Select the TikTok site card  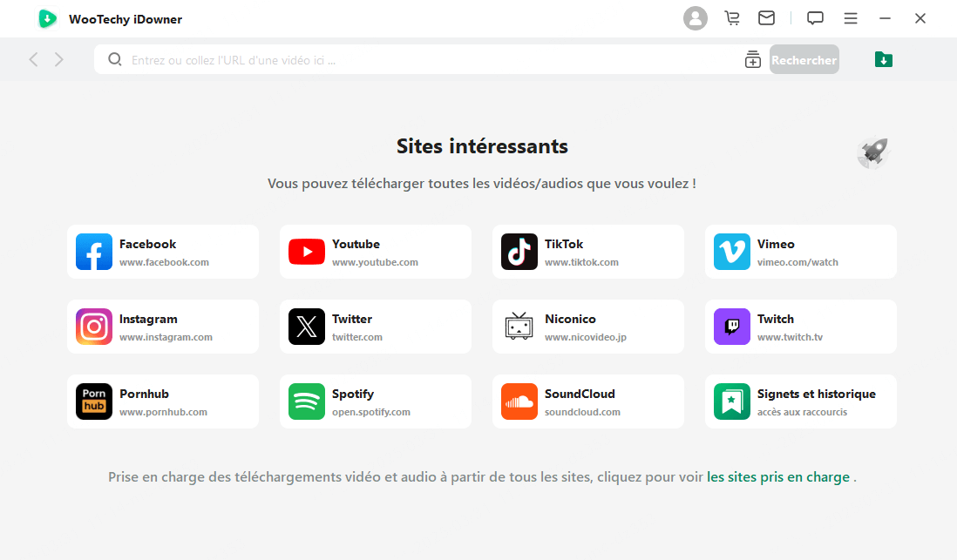tap(588, 251)
